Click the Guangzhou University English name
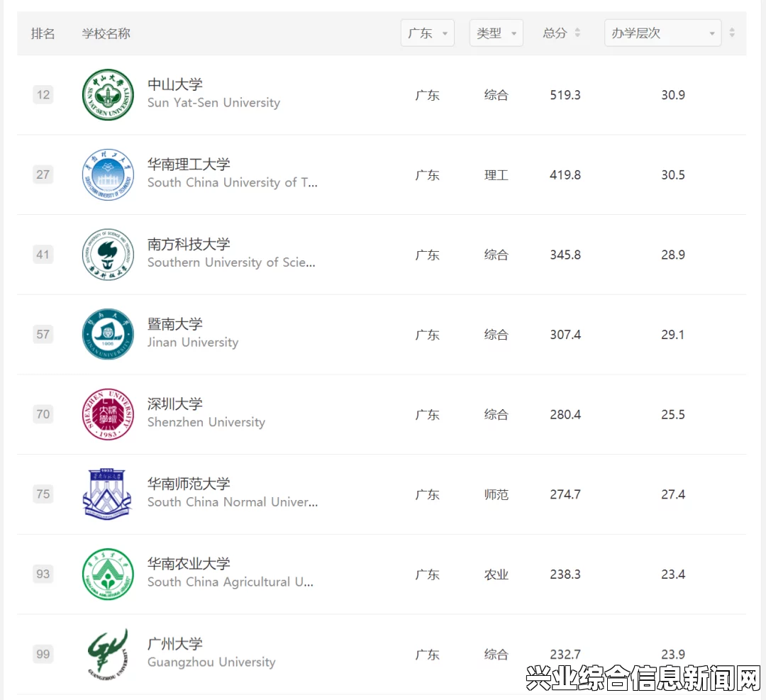The height and width of the screenshot is (700, 766). 211,662
